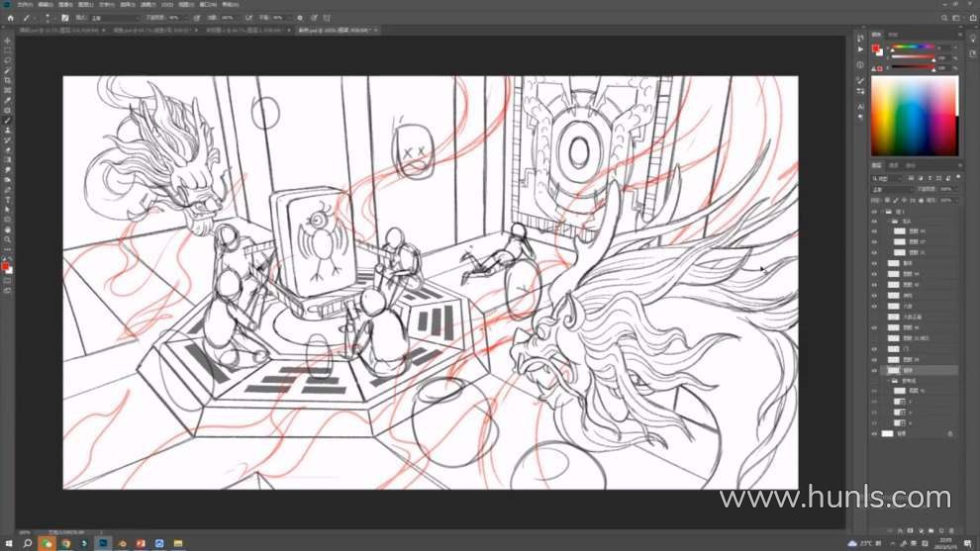
Task: Open the layer opacity dropdown arrow
Action: click(x=955, y=189)
